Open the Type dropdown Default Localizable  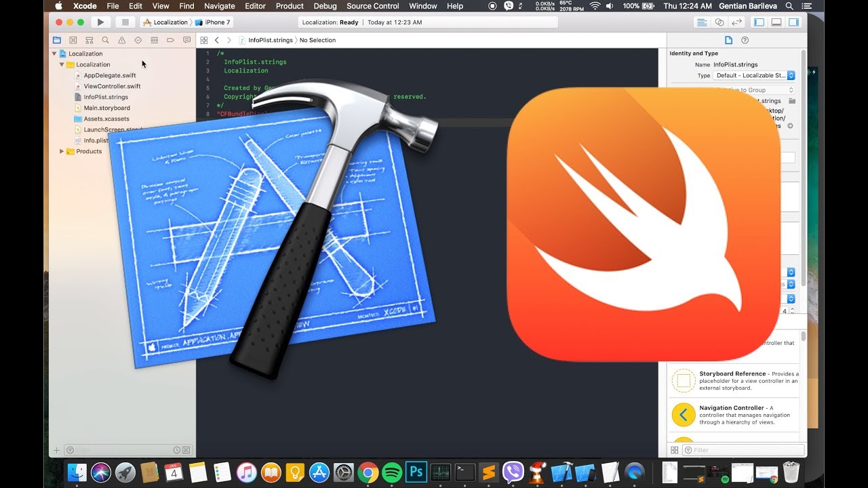coord(754,75)
